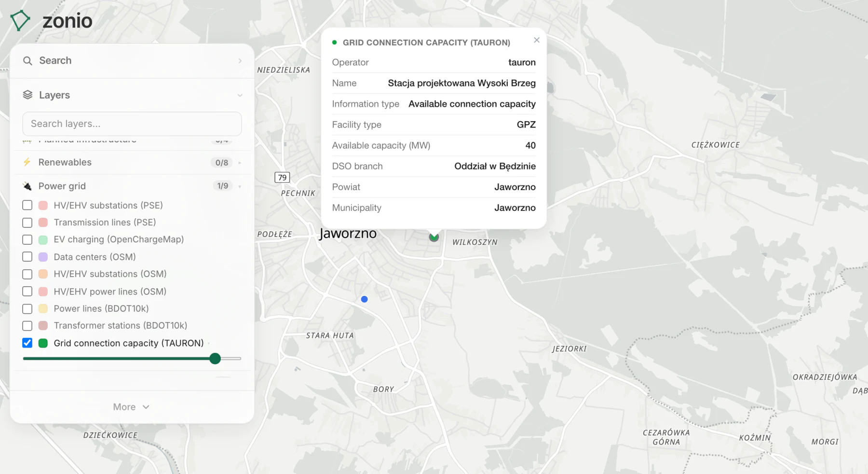Image resolution: width=868 pixels, height=474 pixels.
Task: Click the Jaworzno city label on map
Action: click(x=348, y=234)
